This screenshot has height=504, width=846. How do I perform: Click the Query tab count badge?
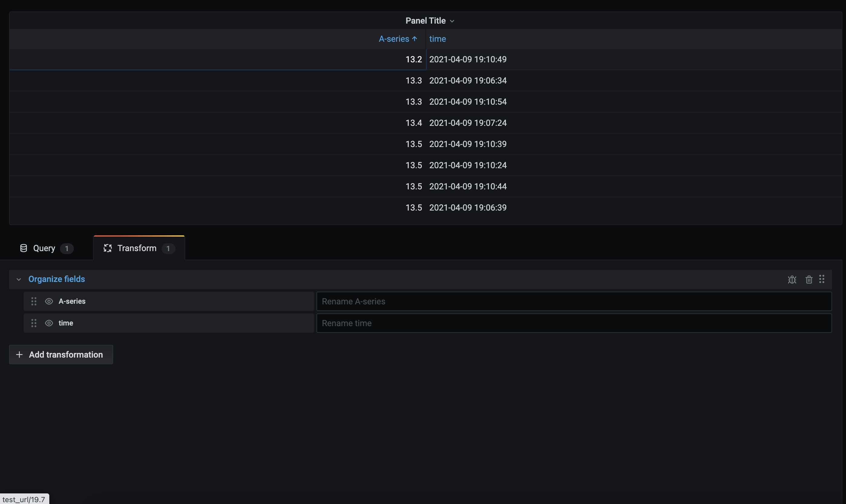click(67, 249)
